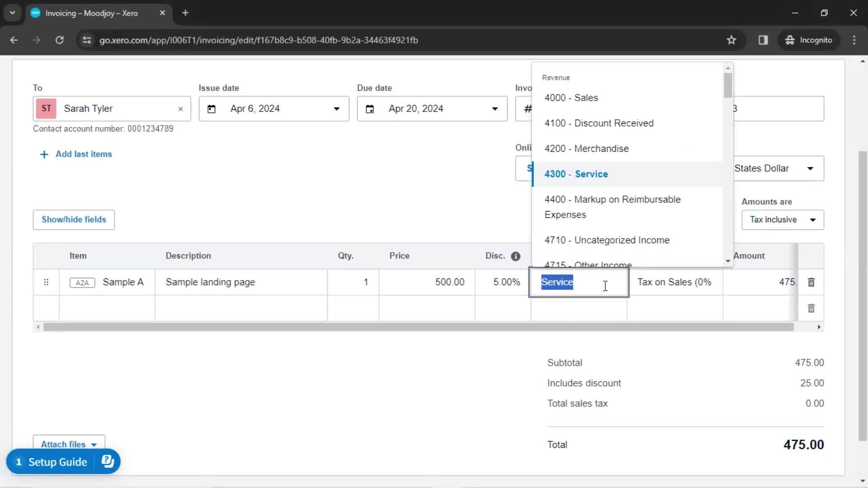Click the table scroll right arrow
Image resolution: width=868 pixels, height=488 pixels.
(x=819, y=327)
